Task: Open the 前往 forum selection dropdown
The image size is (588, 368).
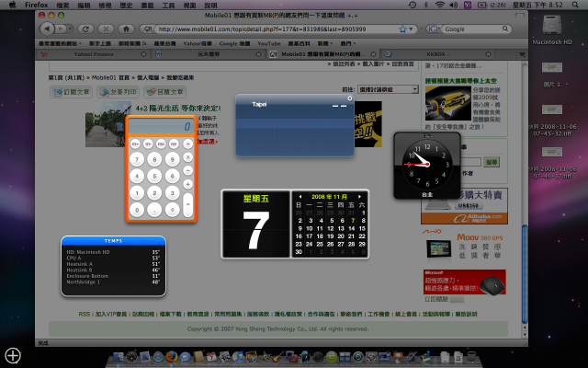Action: [x=388, y=89]
